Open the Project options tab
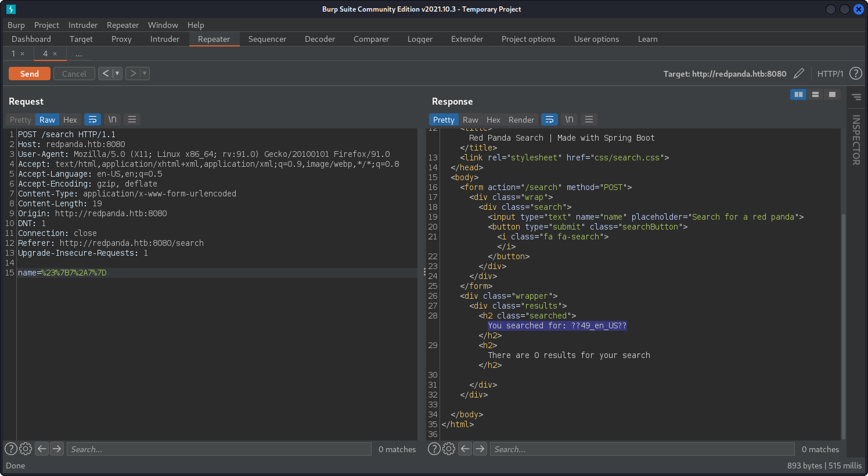The image size is (868, 476). point(528,39)
